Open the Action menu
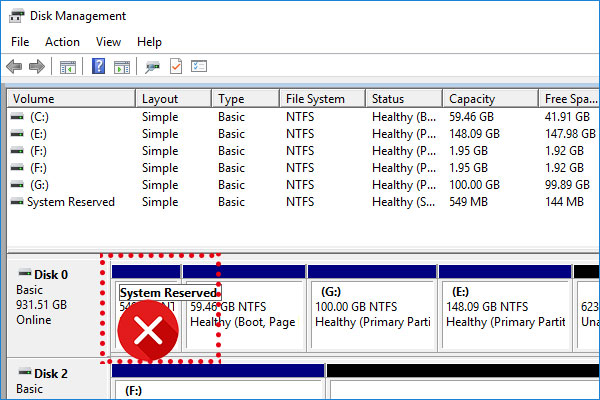This screenshot has height=400, width=600. (x=62, y=42)
